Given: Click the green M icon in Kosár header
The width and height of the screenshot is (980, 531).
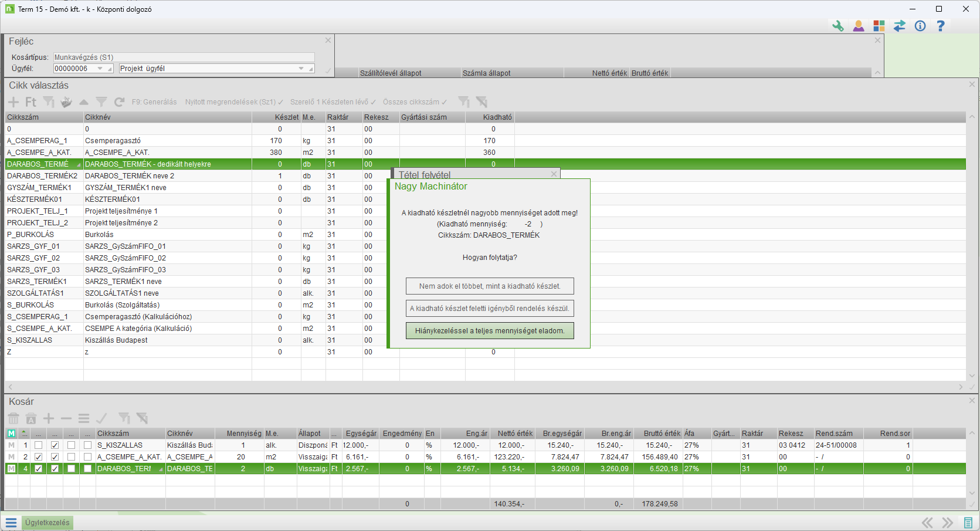Looking at the screenshot, I should tap(11, 434).
